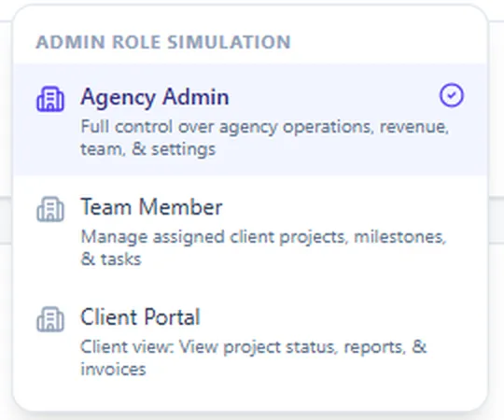Click the building icon beside Client Portal
Screen dimensions: 504x420
pos(50,319)
